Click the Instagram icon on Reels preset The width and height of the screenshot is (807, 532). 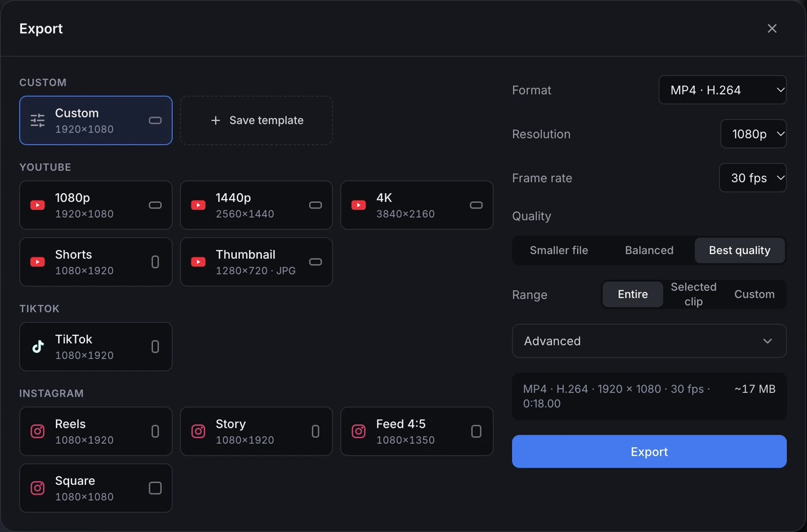coord(37,431)
